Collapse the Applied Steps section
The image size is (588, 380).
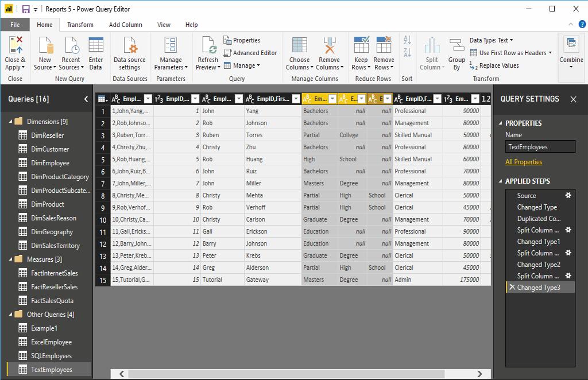(x=500, y=181)
